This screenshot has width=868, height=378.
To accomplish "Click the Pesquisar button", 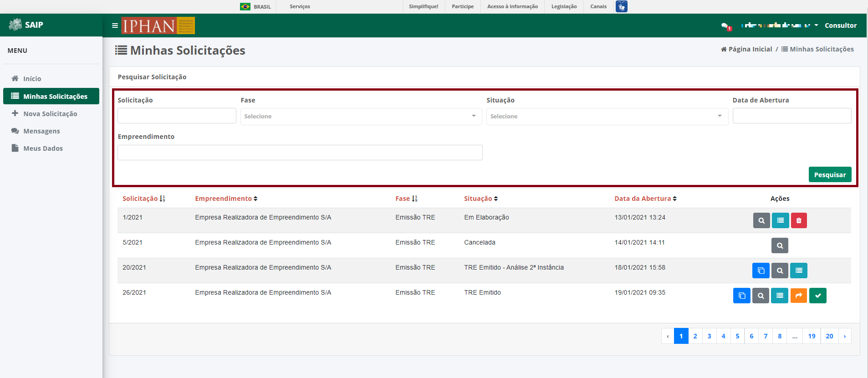I will click(x=830, y=174).
